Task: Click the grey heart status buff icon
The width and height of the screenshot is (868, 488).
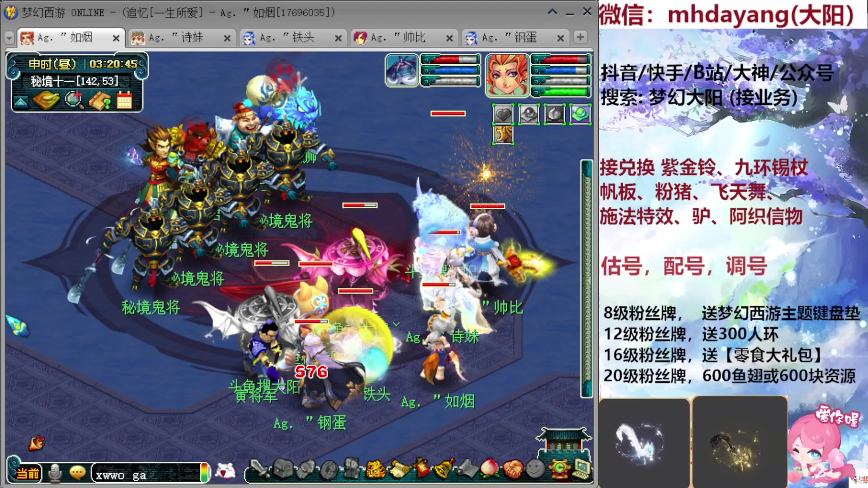Action: click(503, 114)
